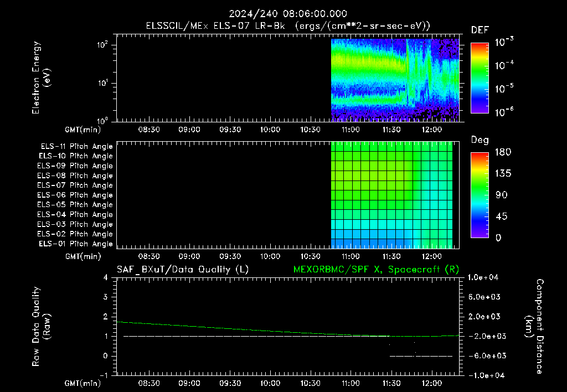The height and width of the screenshot is (392, 567).
Task: Click the plot timestamp 2024/240 08:06:00.000
Action: tap(288, 14)
